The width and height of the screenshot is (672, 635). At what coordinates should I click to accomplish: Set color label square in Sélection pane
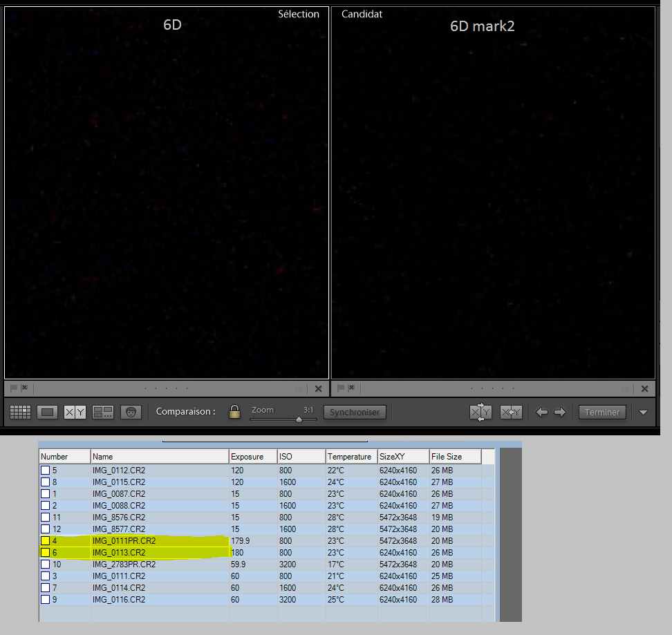(x=299, y=389)
